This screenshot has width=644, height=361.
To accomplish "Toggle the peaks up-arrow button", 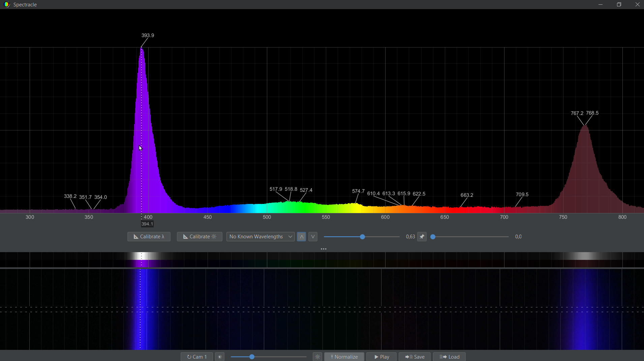I will pyautogui.click(x=302, y=237).
